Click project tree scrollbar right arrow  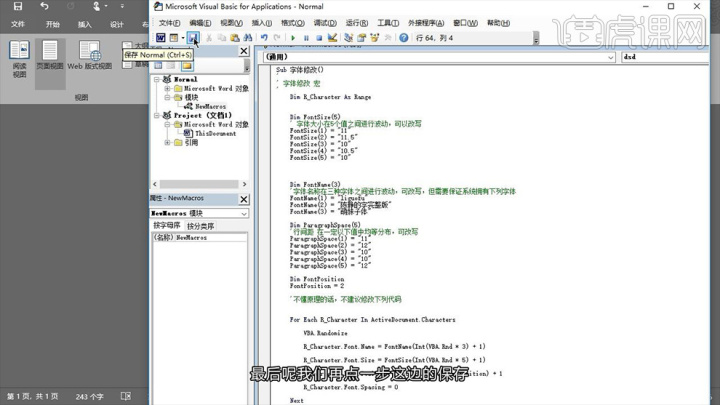click(244, 184)
